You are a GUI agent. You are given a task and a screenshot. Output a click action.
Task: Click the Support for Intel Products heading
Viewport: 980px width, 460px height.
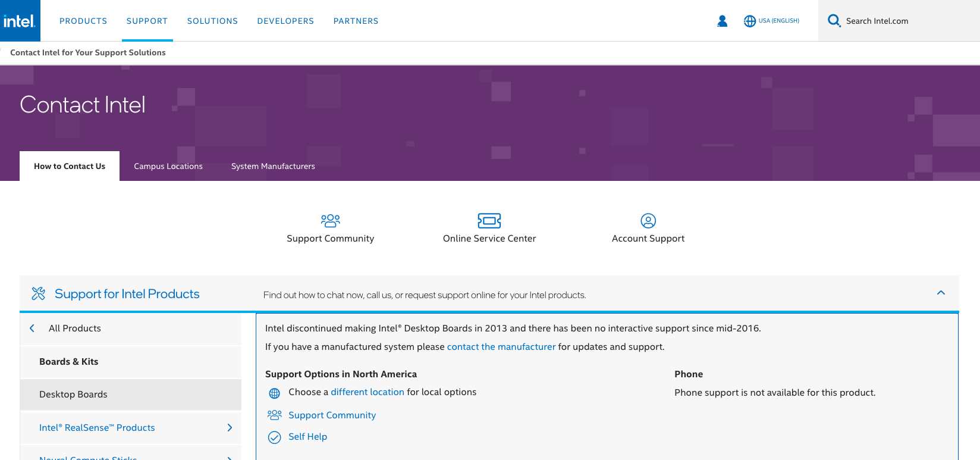pos(127,294)
